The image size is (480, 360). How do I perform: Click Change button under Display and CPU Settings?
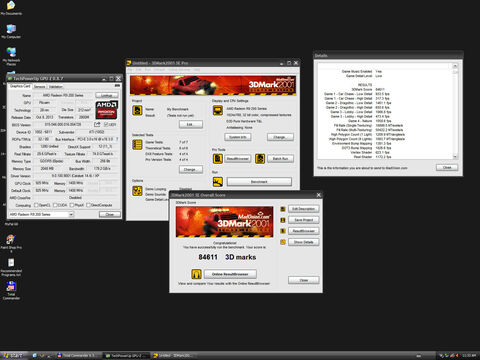coord(280,137)
